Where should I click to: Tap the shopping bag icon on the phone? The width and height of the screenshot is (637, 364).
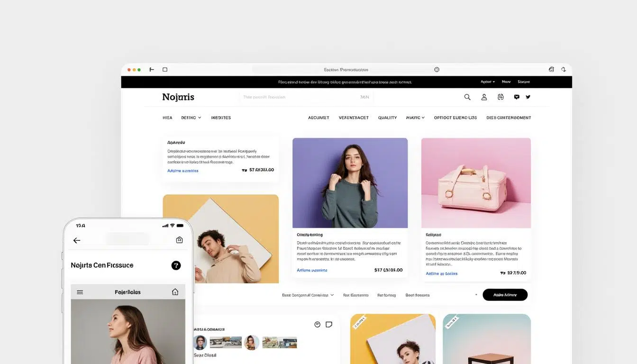[x=179, y=240]
